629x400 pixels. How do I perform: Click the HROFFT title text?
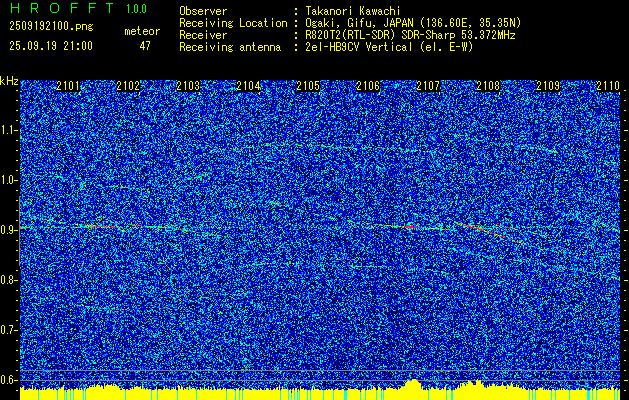[62, 8]
